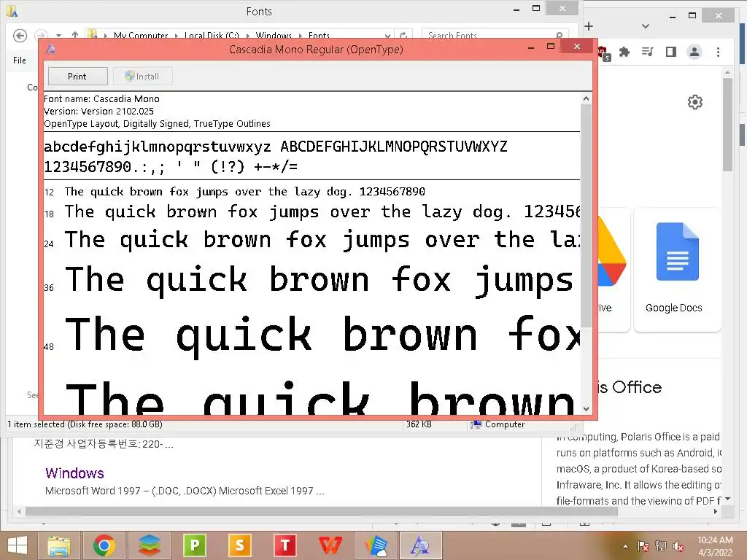Open the stacked-layers app on taskbar
This screenshot has width=747, height=560.
[x=150, y=545]
